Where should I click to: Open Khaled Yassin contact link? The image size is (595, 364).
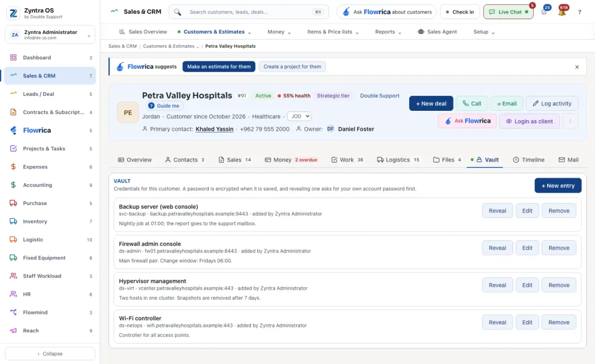tap(214, 129)
